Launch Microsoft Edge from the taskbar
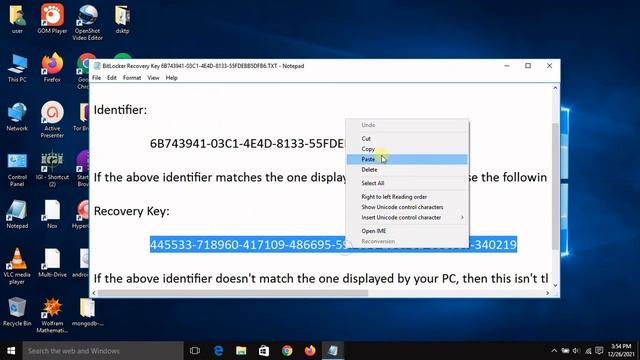This screenshot has width=640, height=360. pos(218,351)
